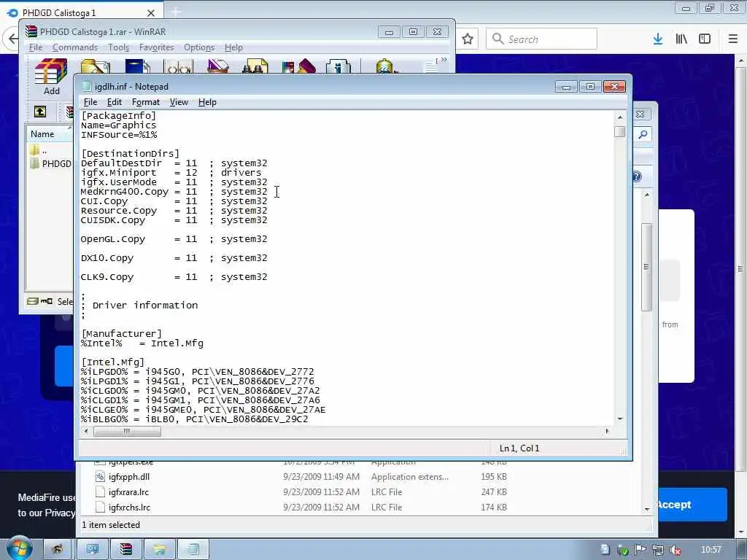
Task: Click WinRAR Info icon
Action: (x=338, y=66)
